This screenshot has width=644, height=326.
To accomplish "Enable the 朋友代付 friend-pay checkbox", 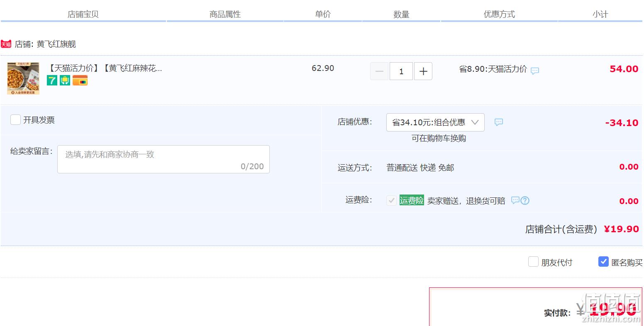I will coord(533,262).
